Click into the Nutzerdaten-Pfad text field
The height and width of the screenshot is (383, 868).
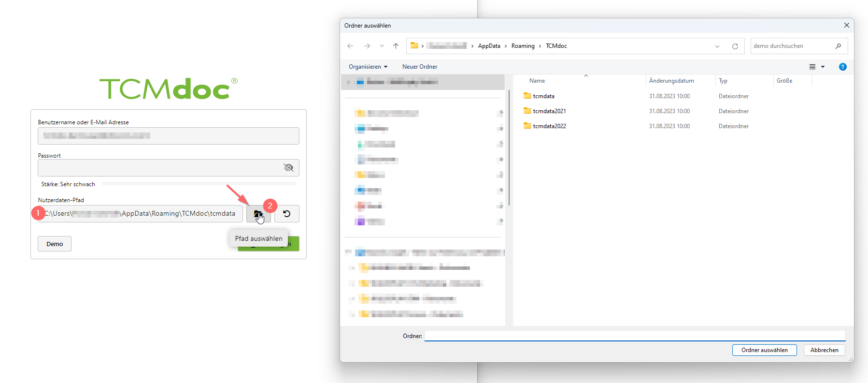(140, 214)
